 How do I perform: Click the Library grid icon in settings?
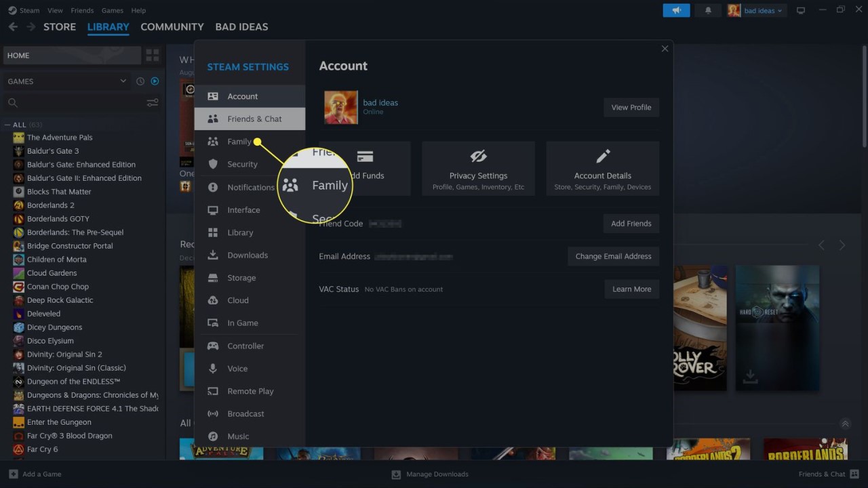[x=213, y=232]
